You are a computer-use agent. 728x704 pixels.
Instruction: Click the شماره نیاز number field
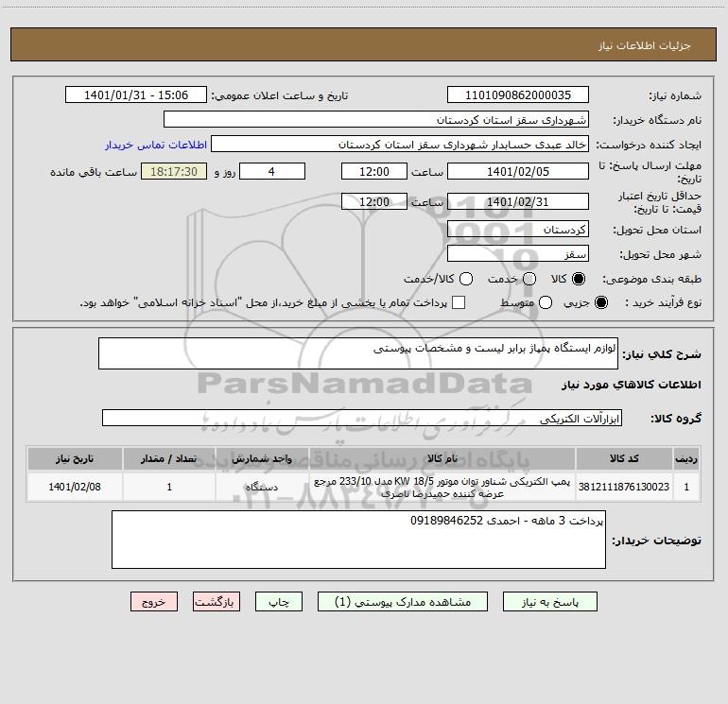[x=518, y=95]
